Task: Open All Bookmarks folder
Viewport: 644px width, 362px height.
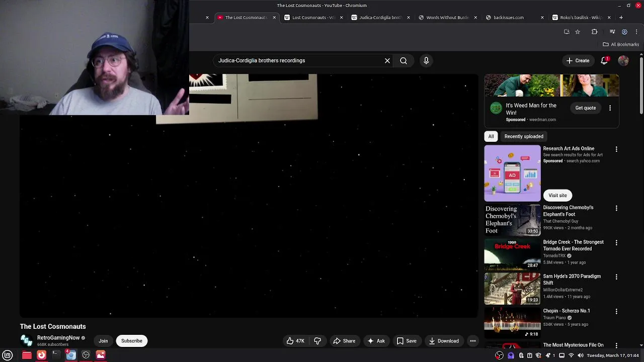Action: point(621,44)
